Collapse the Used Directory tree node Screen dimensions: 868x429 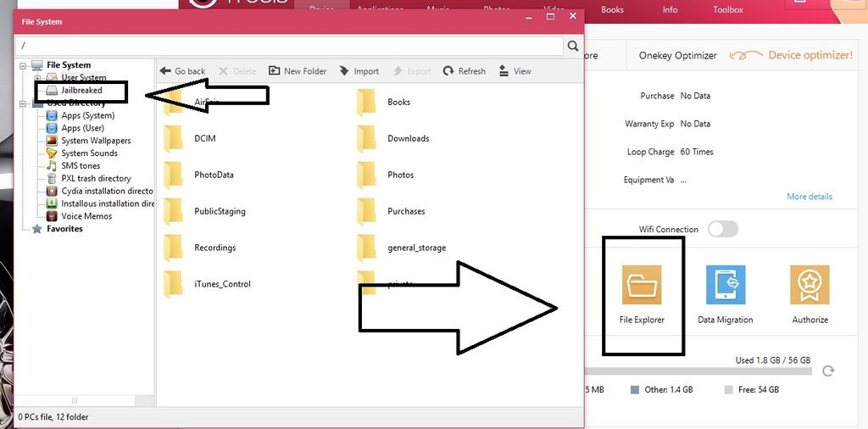[x=22, y=103]
